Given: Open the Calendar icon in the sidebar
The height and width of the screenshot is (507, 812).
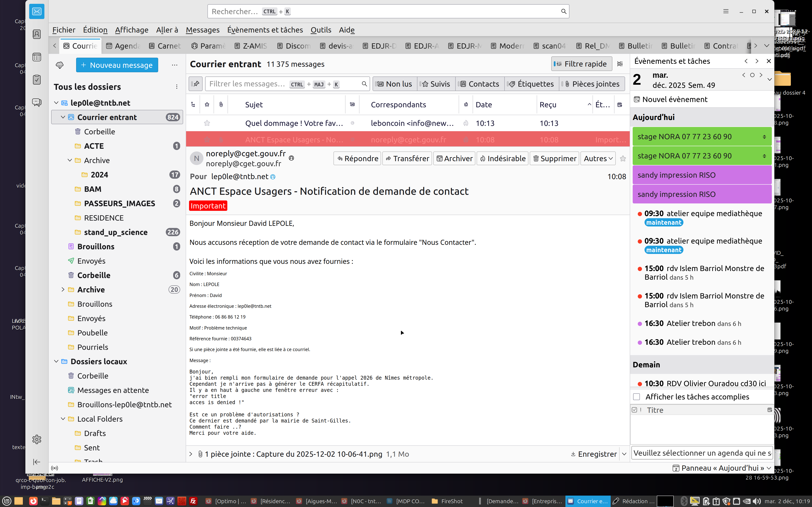Looking at the screenshot, I should (37, 57).
